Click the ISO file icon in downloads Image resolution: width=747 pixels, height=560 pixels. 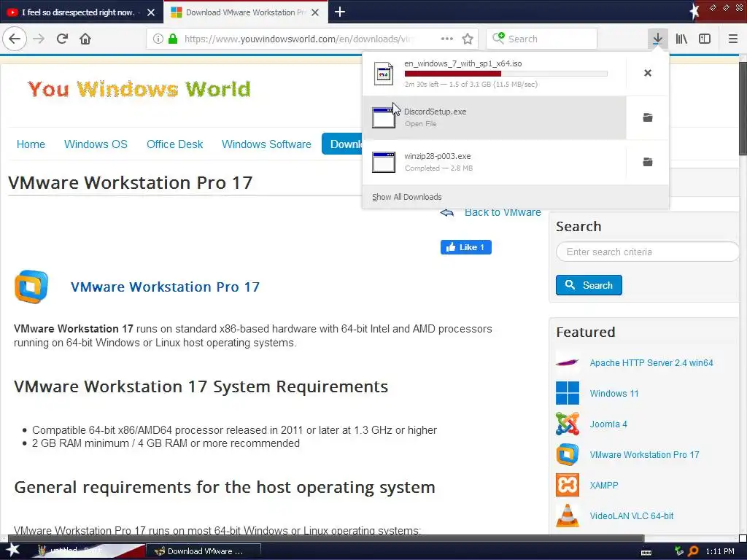coord(384,74)
